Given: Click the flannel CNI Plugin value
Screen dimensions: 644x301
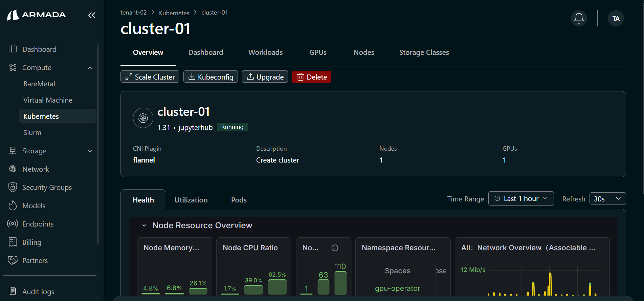Looking at the screenshot, I should (x=144, y=160).
